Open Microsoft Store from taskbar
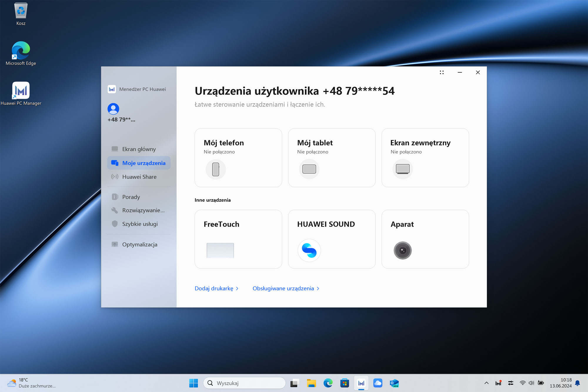Viewport: 588px width, 392px height. pyautogui.click(x=345, y=383)
